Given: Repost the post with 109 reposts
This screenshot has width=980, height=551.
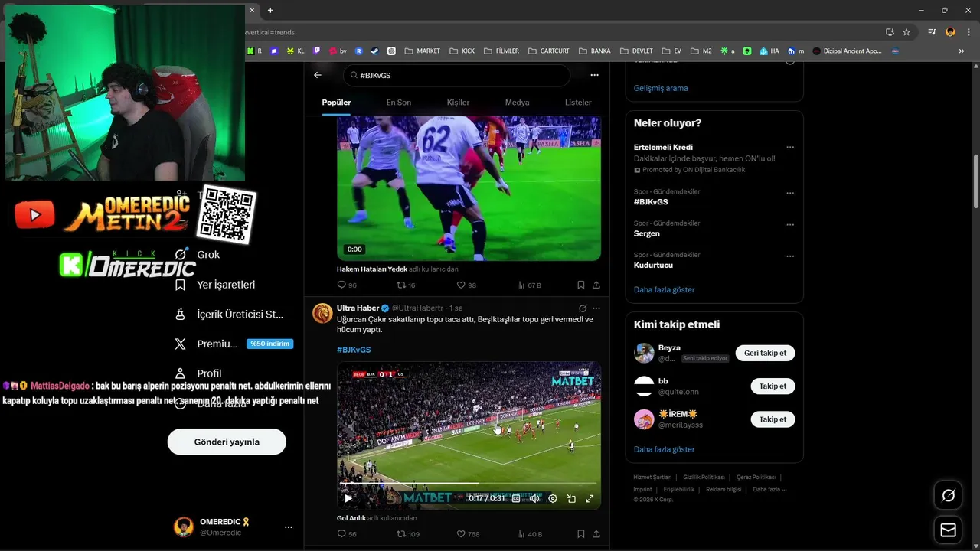Looking at the screenshot, I should pos(408,534).
